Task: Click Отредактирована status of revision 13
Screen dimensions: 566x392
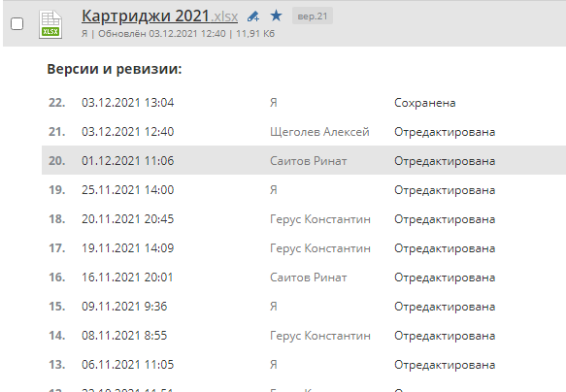Action: [445, 365]
